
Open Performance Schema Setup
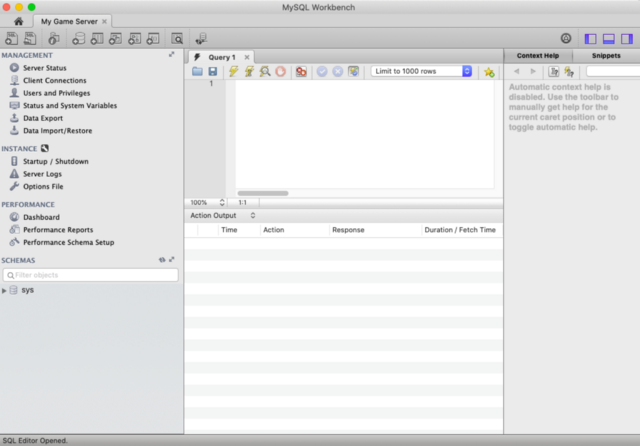click(x=69, y=243)
